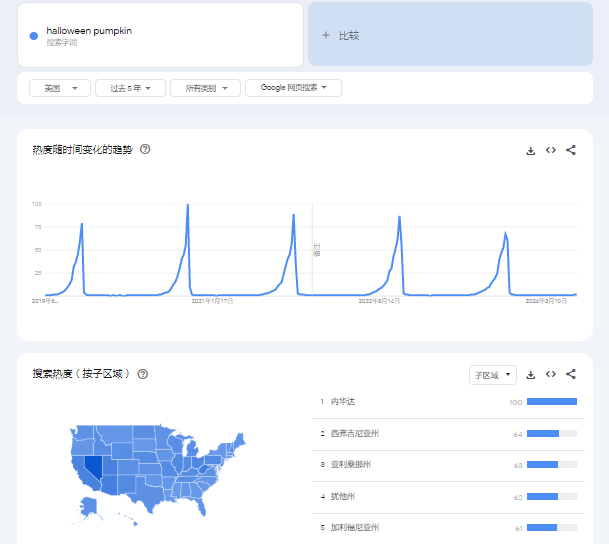The height and width of the screenshot is (544, 609).
Task: Open the 所有类别 category dropdown
Action: point(205,88)
